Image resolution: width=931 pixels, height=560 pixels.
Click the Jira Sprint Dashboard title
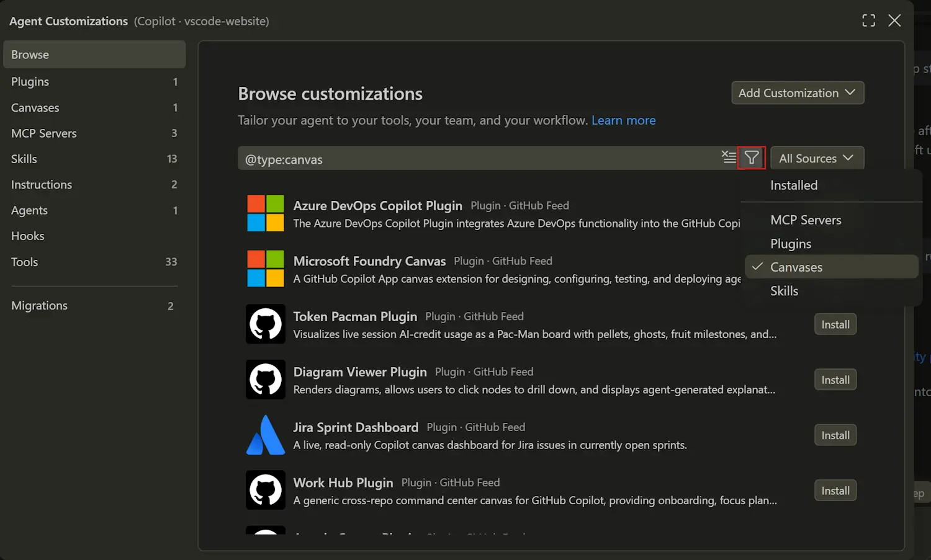356,427
